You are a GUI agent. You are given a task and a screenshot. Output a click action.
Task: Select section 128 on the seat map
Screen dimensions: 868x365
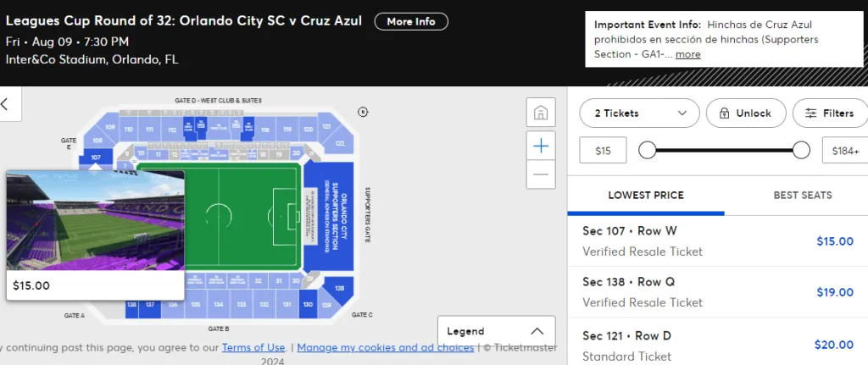tap(339, 289)
